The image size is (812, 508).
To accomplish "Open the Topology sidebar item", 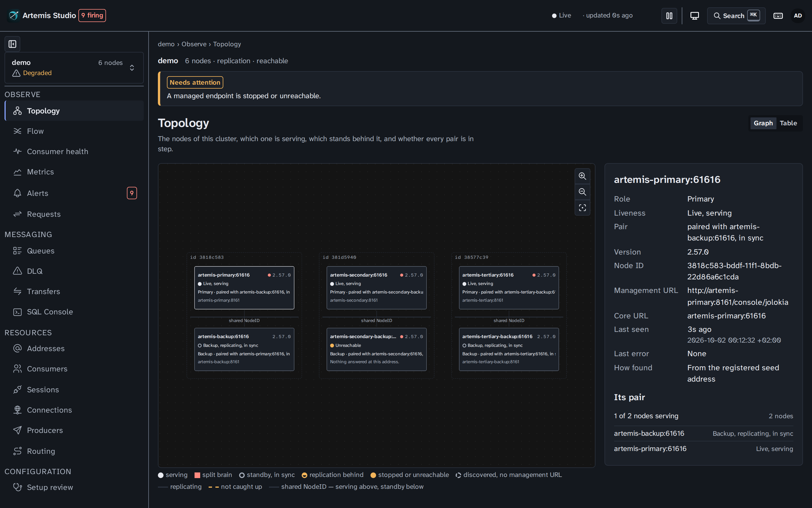I will click(74, 111).
